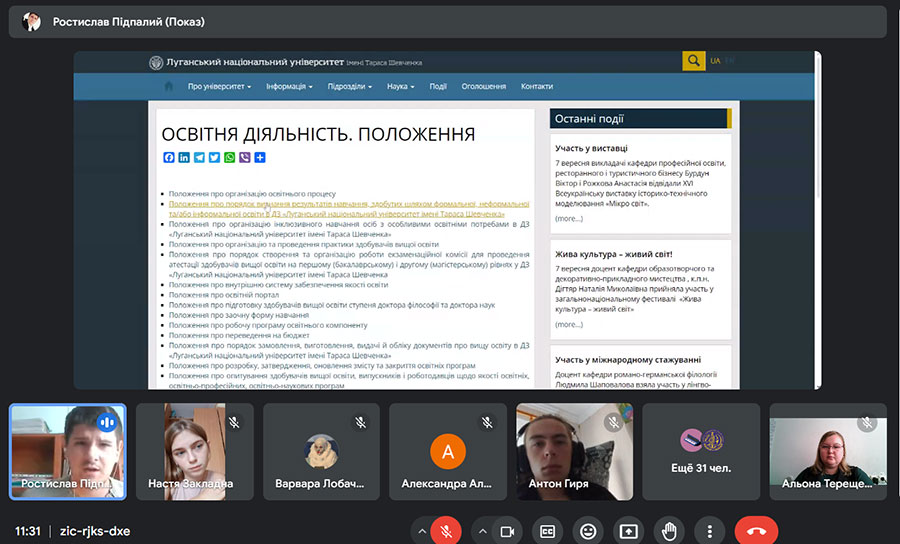Expand the 'Про університет' menu
Screen dimensions: 900x544
[x=219, y=87]
